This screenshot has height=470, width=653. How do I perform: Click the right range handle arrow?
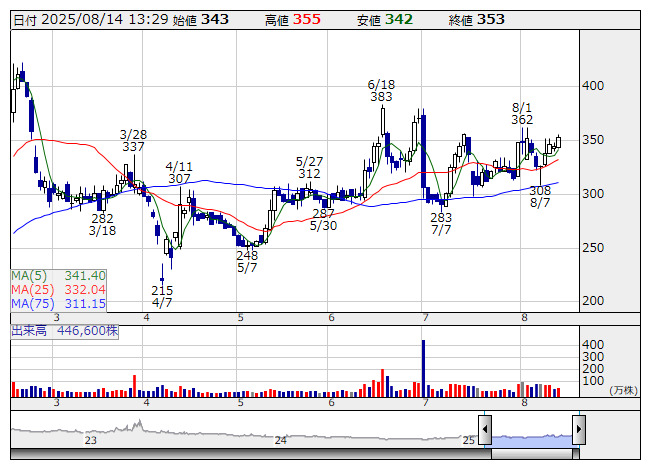[x=579, y=429]
